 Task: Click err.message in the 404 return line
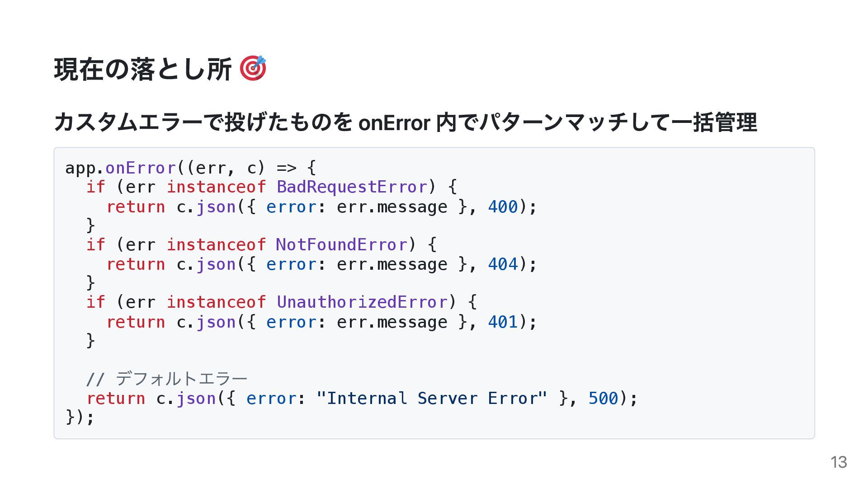click(392, 264)
